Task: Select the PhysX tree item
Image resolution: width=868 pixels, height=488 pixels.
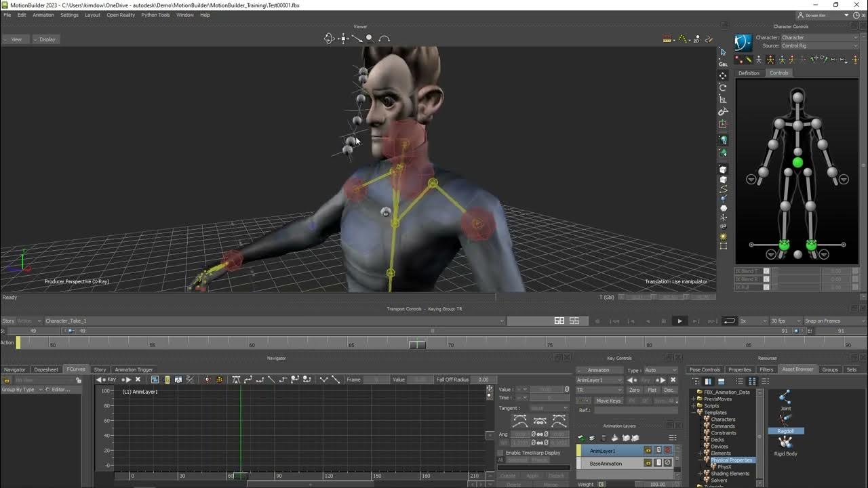Action: [x=724, y=467]
